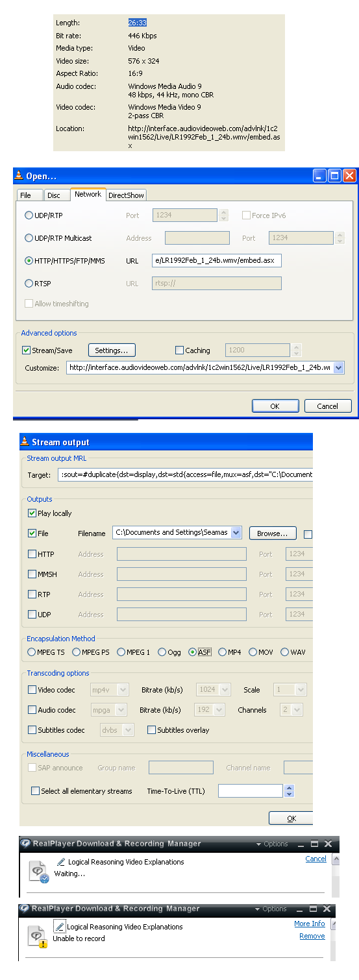Select MPEG 1 encapsulation
Viewport: 359px width, 980px height.
point(121,652)
